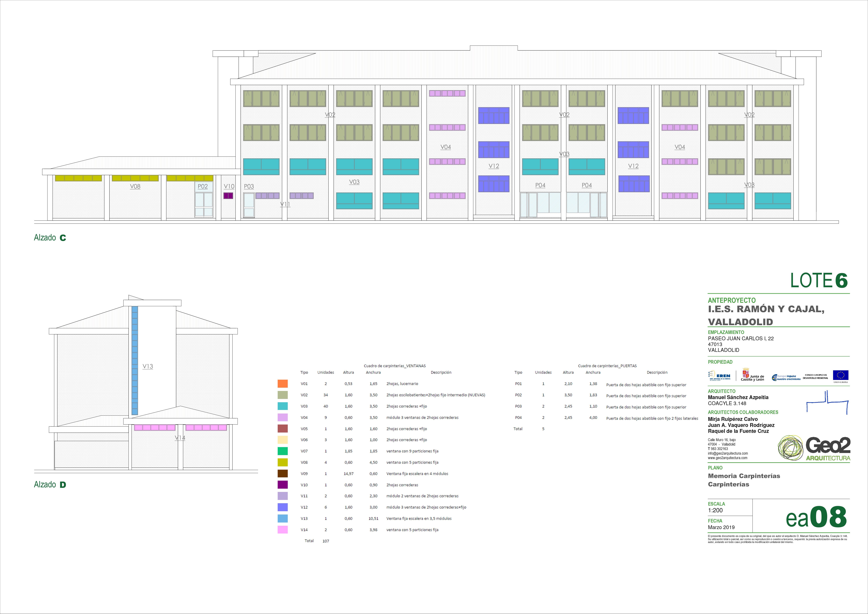Pick the olive V02 legend swatch

point(283,395)
